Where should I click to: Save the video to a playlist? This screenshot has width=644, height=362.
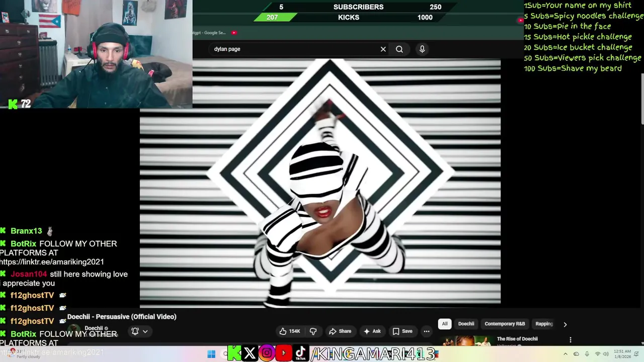(403, 331)
